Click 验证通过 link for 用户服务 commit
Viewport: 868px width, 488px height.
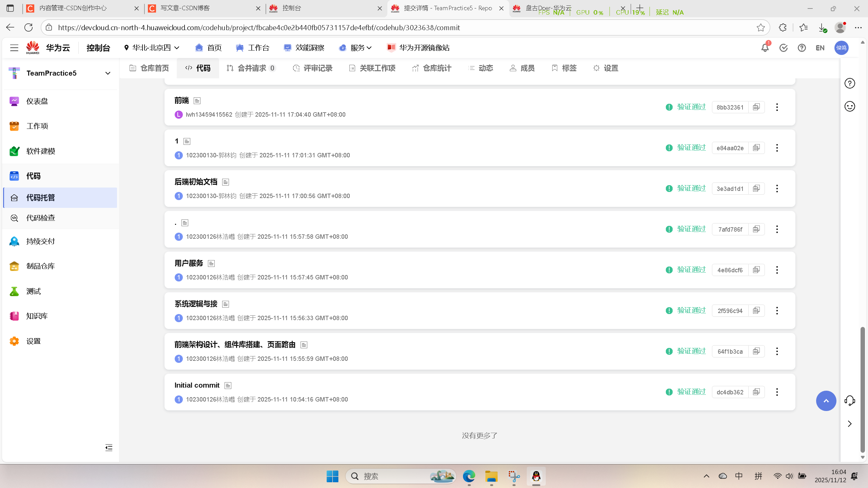coord(691,270)
